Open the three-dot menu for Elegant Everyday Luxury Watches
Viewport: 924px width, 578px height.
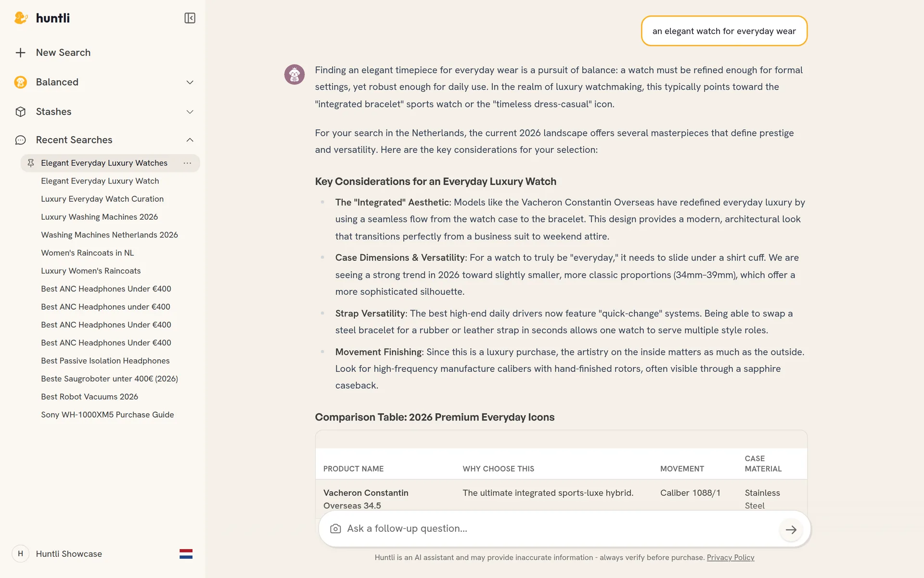pyautogui.click(x=187, y=163)
